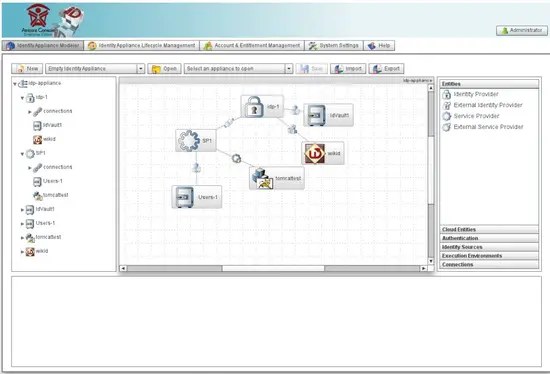Click connection icon between SP1 and Users-1
This screenshot has width=550, height=374.
[196, 168]
